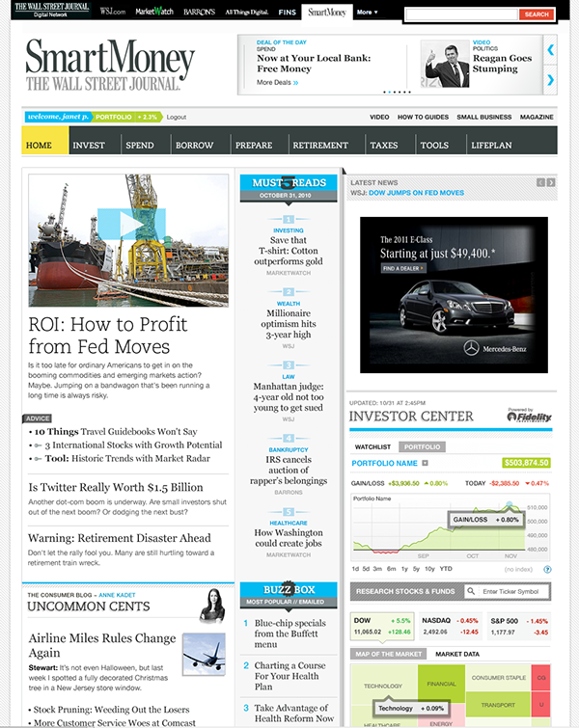This screenshot has height=728, width=579.
Task: Open the Barron's network tab
Action: [199, 13]
